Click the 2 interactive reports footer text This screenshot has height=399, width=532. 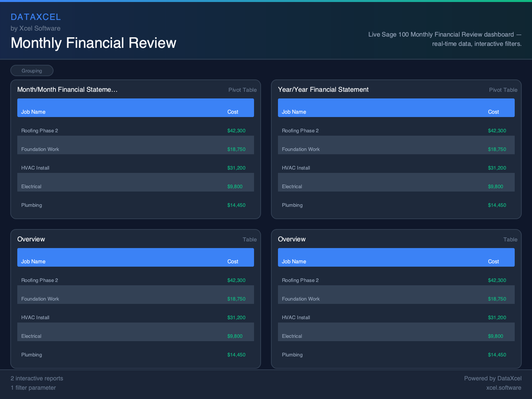[36, 378]
